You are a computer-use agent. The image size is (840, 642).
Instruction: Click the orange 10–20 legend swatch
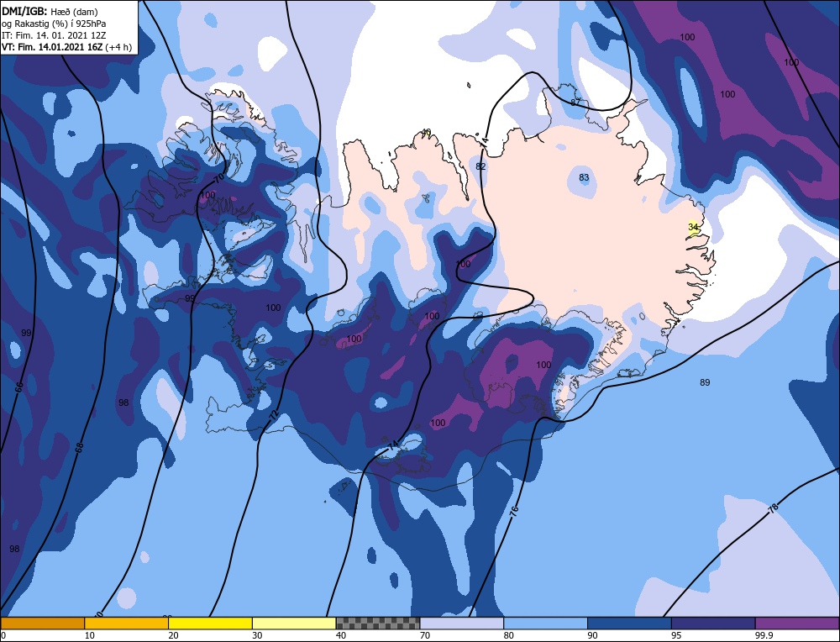[x=127, y=623]
